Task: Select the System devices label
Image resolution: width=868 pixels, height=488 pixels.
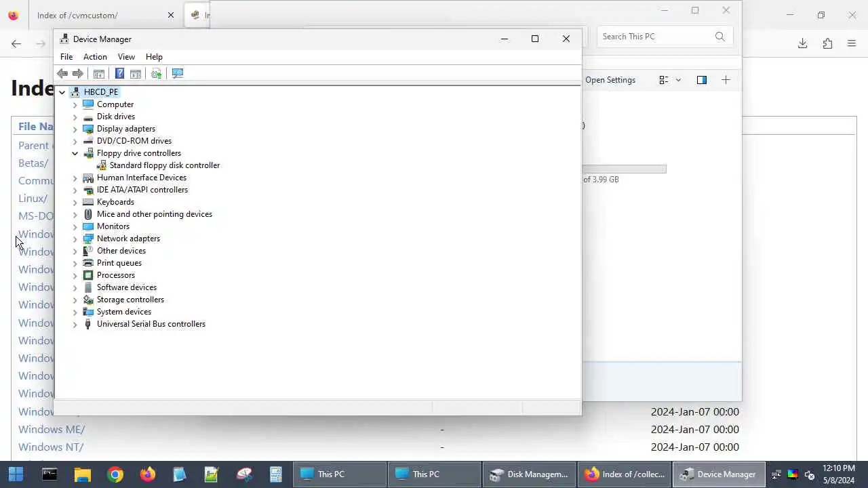Action: (124, 312)
